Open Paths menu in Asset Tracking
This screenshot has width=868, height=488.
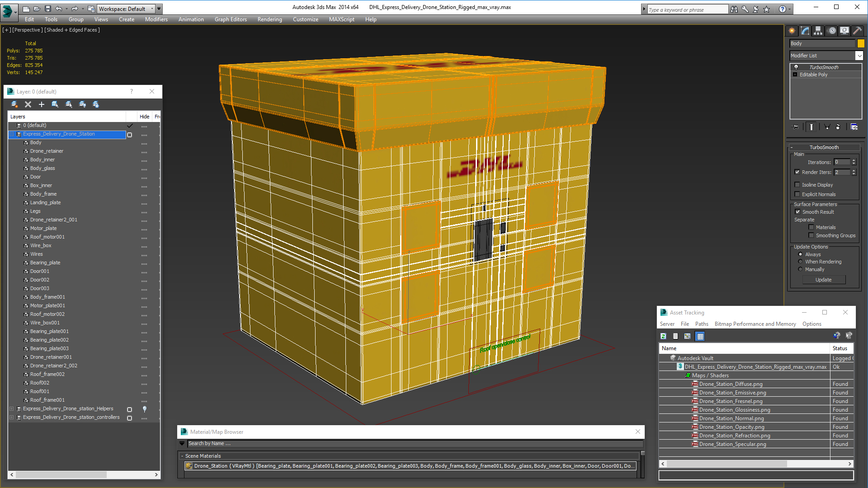[x=702, y=324]
